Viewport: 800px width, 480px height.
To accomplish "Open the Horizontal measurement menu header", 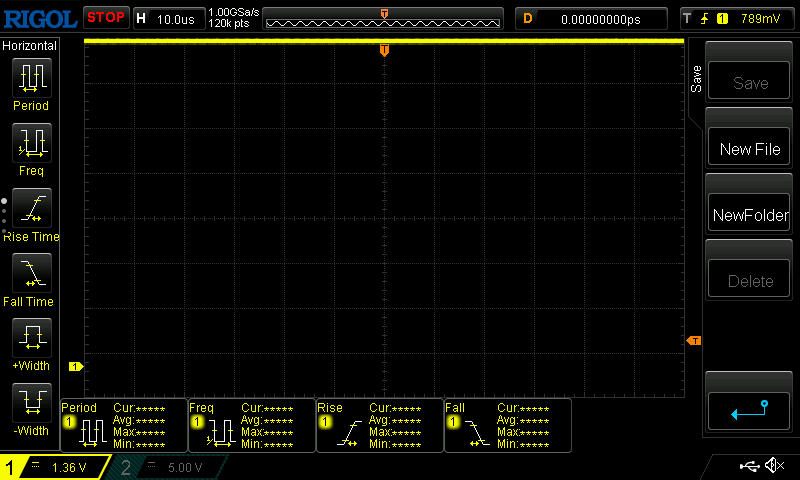I will (31, 46).
